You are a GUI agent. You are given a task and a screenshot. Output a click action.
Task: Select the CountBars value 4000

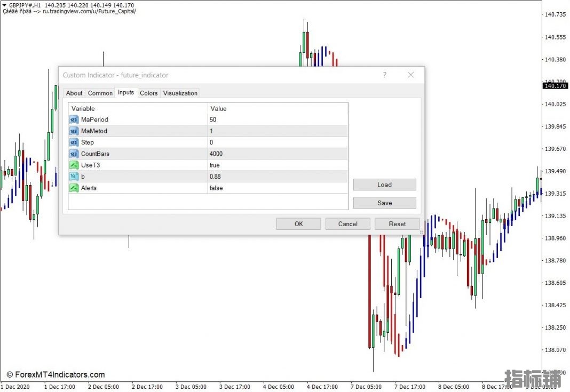[x=216, y=154]
